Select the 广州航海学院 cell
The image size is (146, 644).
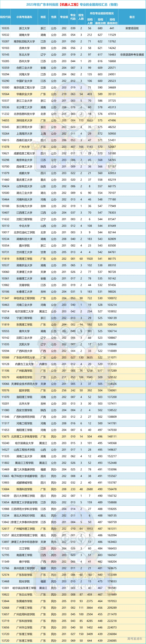coord(24,371)
